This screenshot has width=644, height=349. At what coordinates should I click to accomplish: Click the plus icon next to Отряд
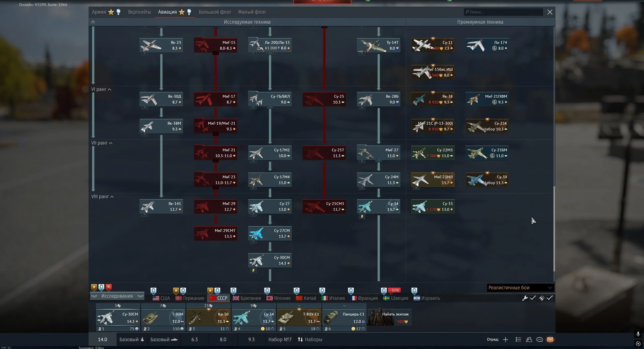[x=505, y=339]
